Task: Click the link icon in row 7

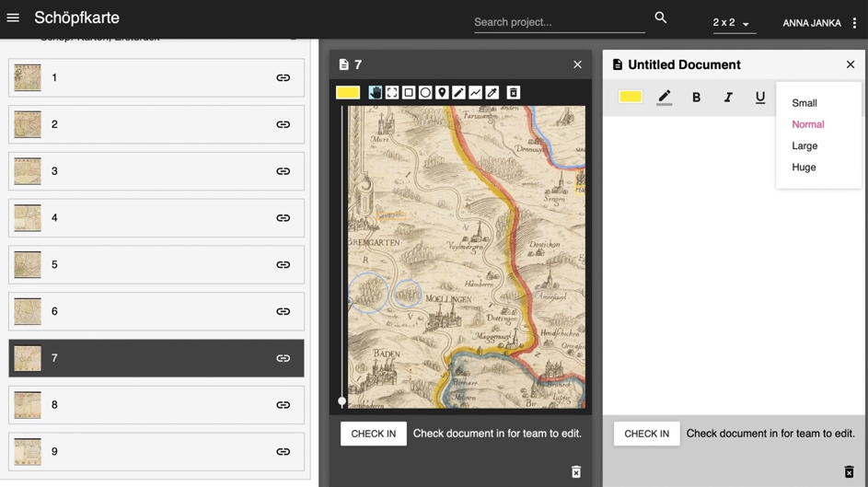Action: (x=283, y=358)
